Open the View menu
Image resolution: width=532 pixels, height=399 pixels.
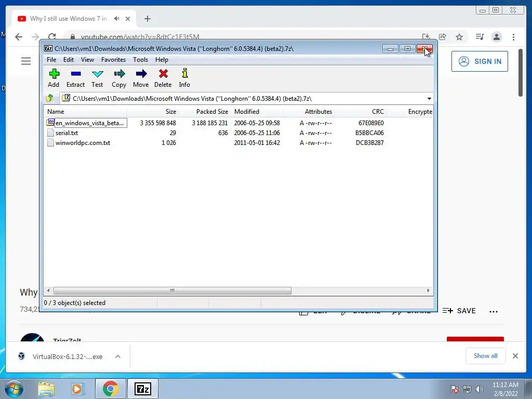87,60
